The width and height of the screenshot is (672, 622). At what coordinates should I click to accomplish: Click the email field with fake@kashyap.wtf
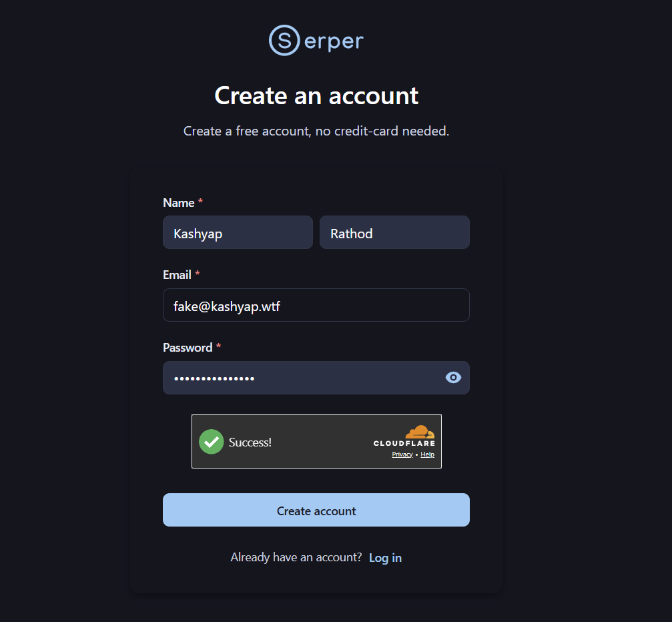coord(316,305)
